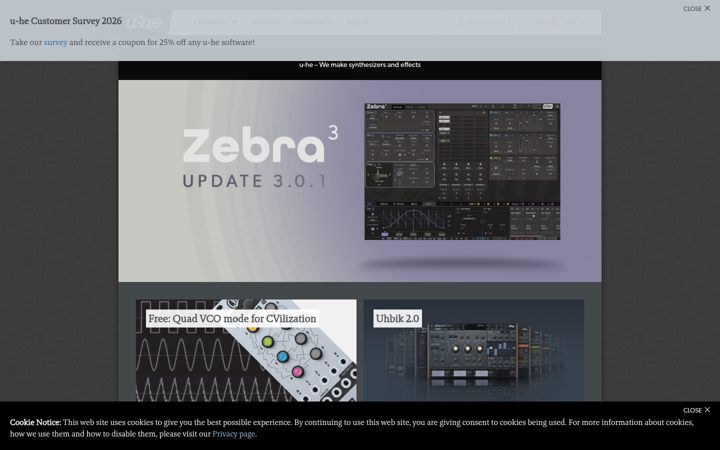Open the survey link in the banner
Screen dimensions: 720x450
[x=56, y=42]
